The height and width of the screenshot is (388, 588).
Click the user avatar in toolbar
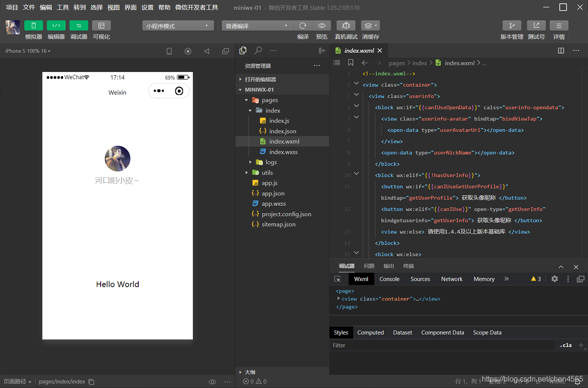[x=13, y=27]
